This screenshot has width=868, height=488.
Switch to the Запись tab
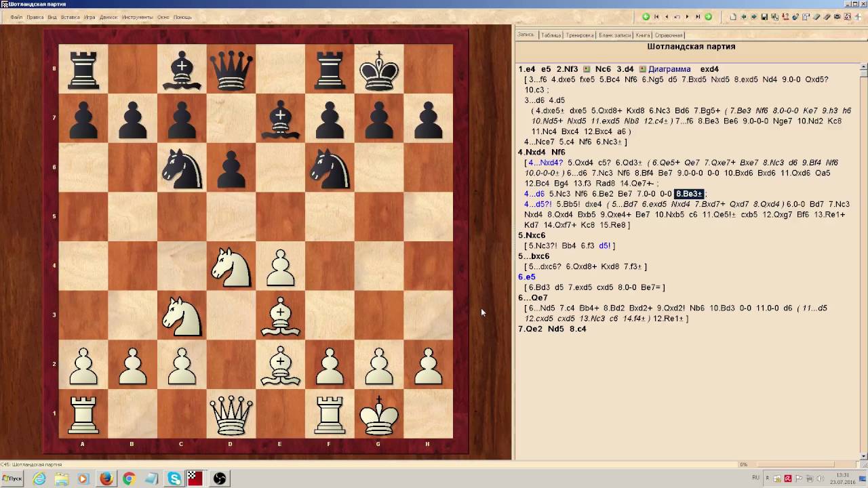(x=526, y=35)
